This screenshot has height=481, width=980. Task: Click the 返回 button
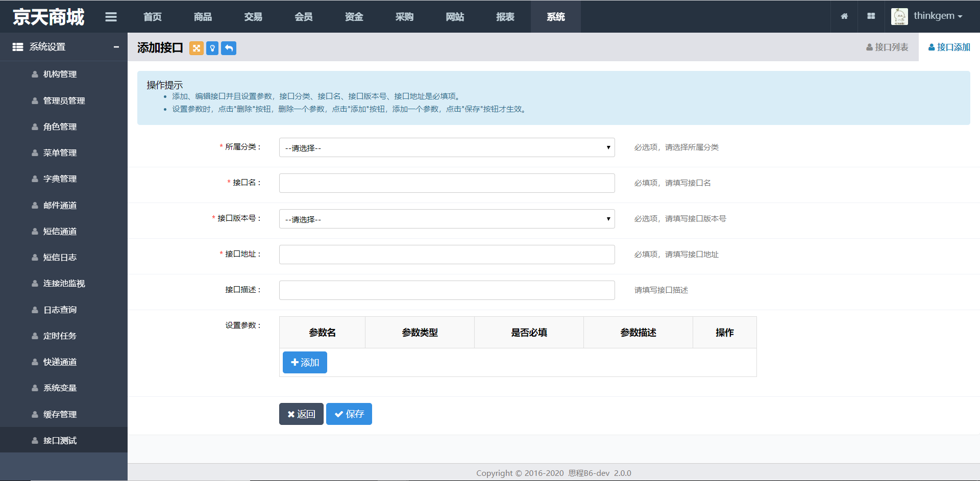click(301, 414)
